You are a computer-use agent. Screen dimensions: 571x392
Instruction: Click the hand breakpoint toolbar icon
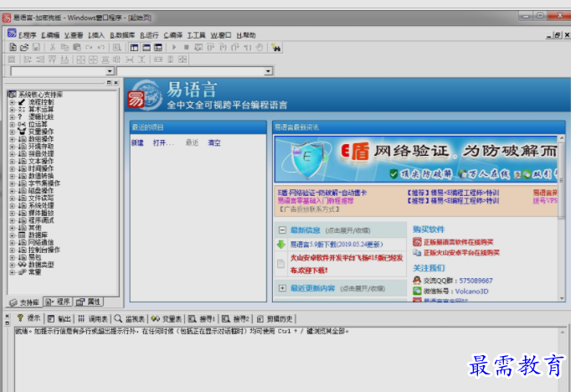point(260,48)
